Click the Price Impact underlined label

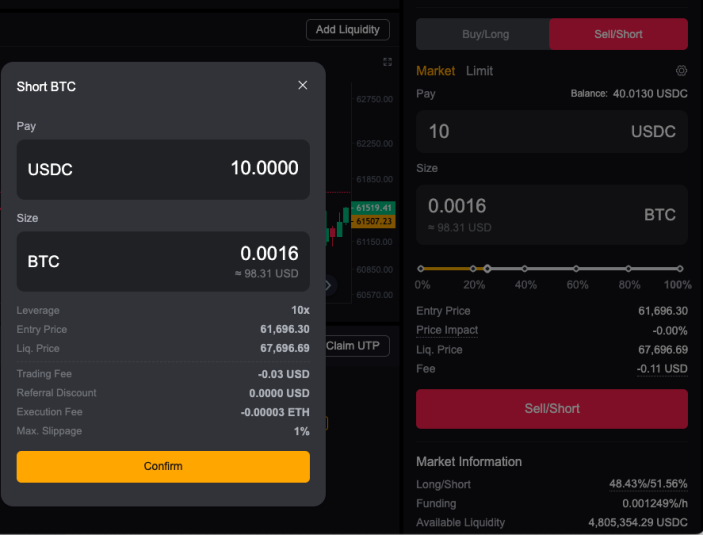(x=447, y=330)
